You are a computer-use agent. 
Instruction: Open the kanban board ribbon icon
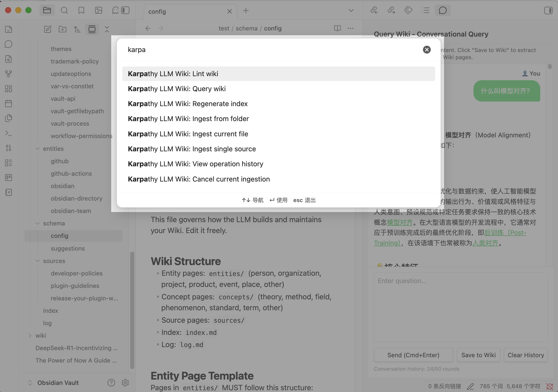click(x=9, y=177)
